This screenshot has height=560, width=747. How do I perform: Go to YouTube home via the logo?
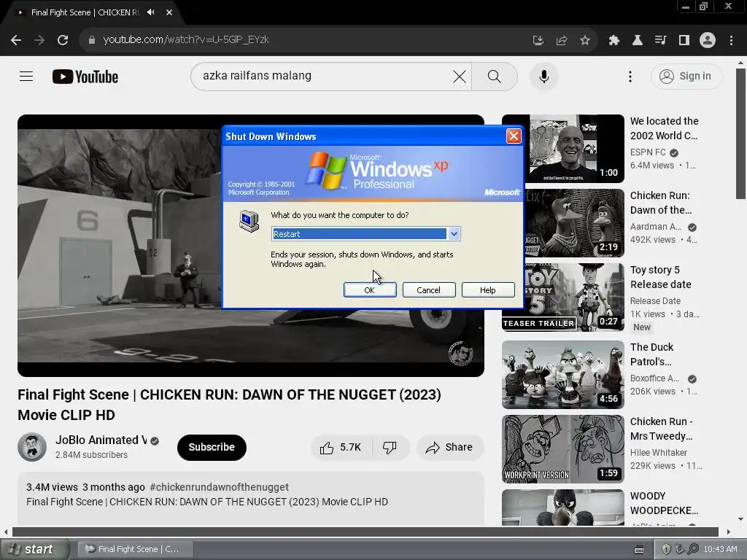(85, 77)
